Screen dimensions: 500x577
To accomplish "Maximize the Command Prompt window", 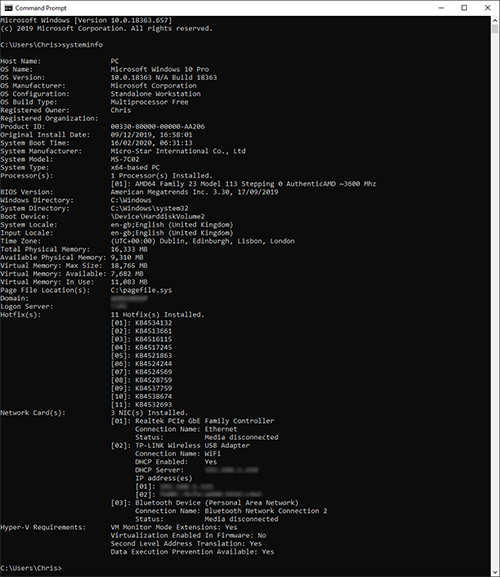I will tap(464, 8).
